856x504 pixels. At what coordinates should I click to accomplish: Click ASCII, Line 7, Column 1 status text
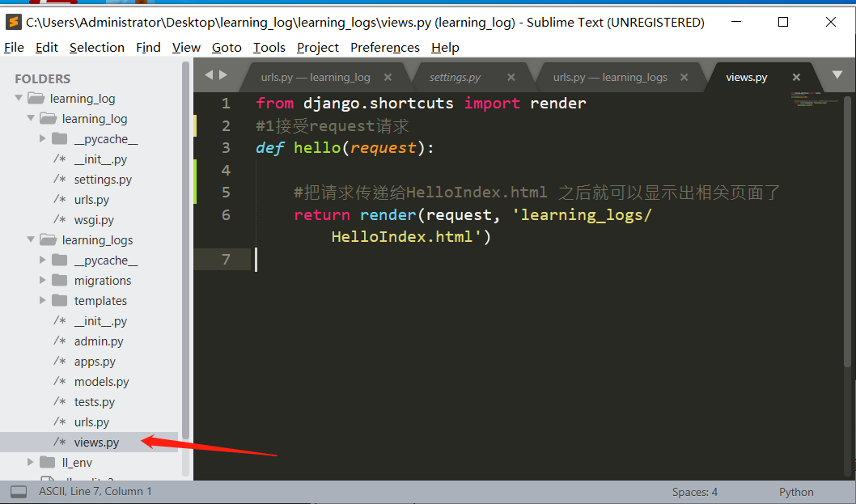pyautogui.click(x=95, y=491)
